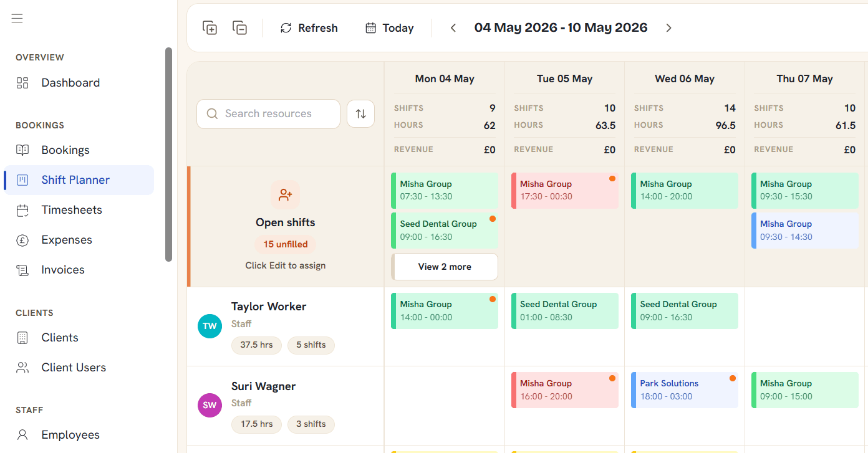Click the Suri Wagner name
The width and height of the screenshot is (868, 453).
coord(264,386)
